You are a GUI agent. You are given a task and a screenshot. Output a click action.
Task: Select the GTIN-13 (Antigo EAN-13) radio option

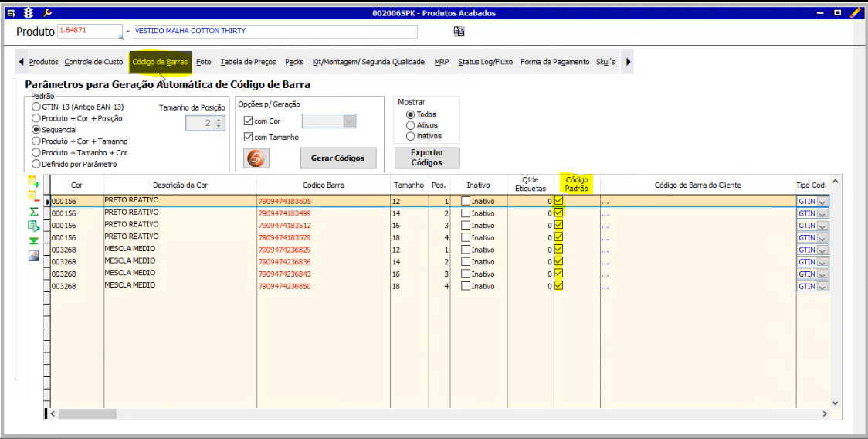click(x=36, y=107)
